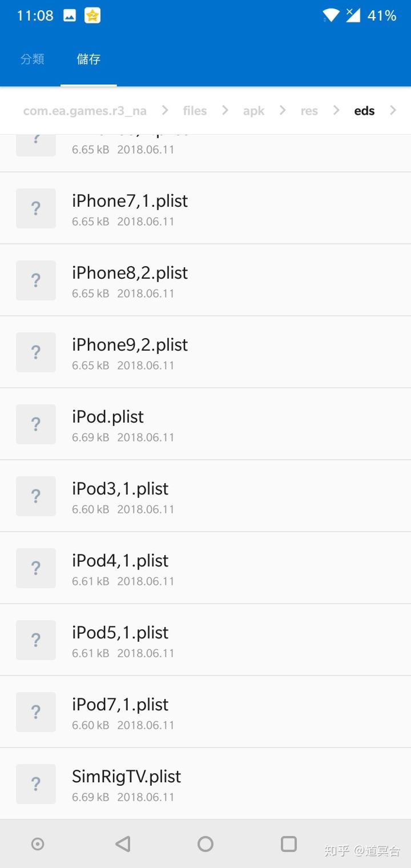Image resolution: width=411 pixels, height=868 pixels.
Task: Tap the Android home circle icon
Action: [205, 844]
